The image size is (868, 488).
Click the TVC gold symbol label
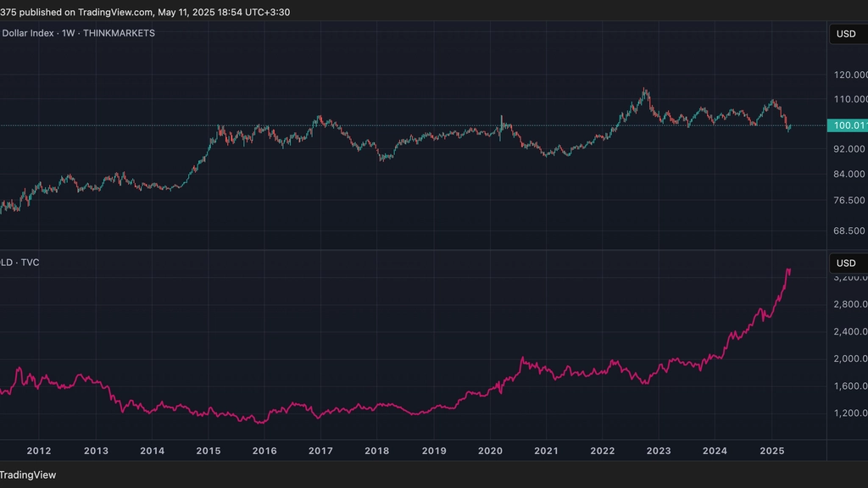(x=20, y=263)
